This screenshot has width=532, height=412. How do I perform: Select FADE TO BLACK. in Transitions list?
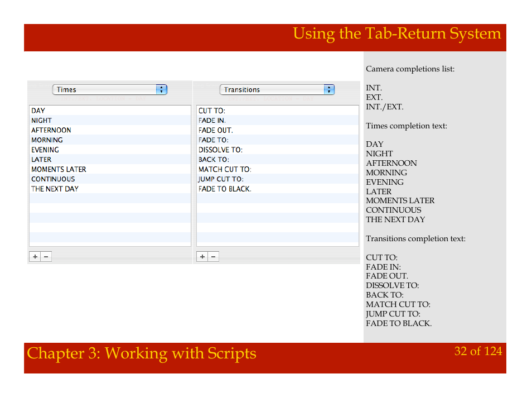point(278,189)
